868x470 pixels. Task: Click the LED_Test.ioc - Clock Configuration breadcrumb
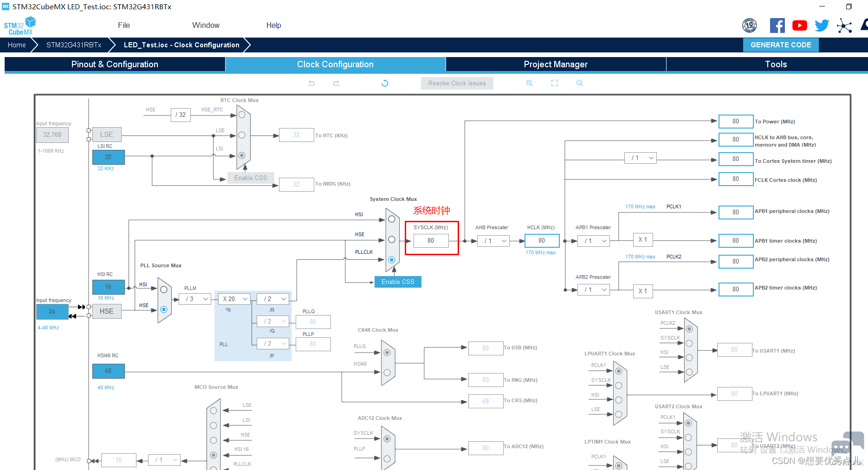coord(181,45)
